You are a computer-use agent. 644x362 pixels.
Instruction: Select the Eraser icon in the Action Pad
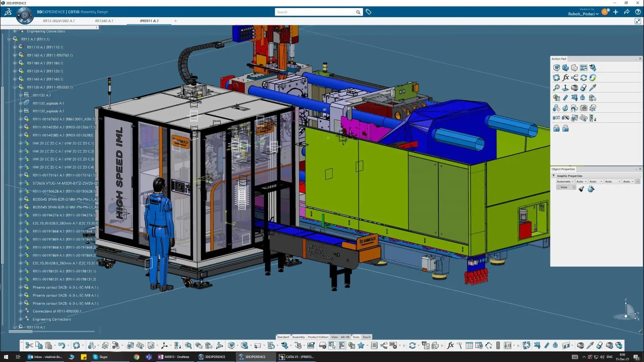pos(583,88)
